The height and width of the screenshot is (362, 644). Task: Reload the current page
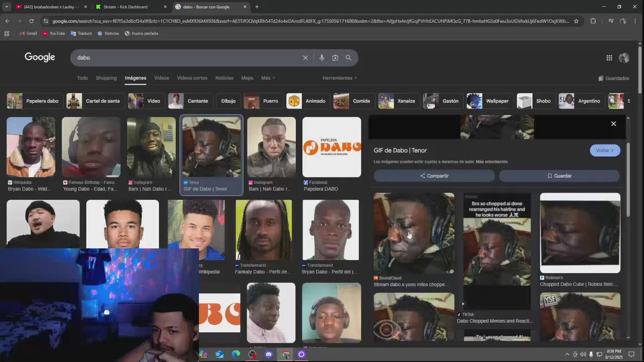click(31, 21)
